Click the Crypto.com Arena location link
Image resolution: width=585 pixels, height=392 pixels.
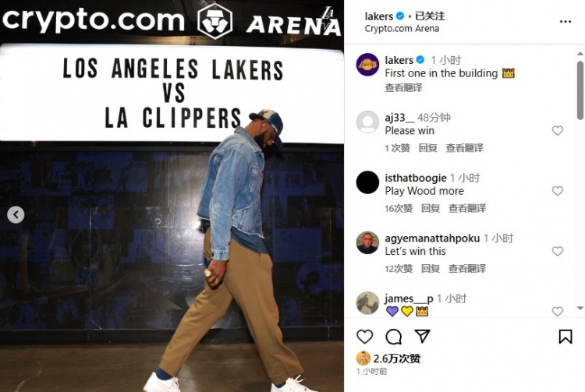coord(402,29)
